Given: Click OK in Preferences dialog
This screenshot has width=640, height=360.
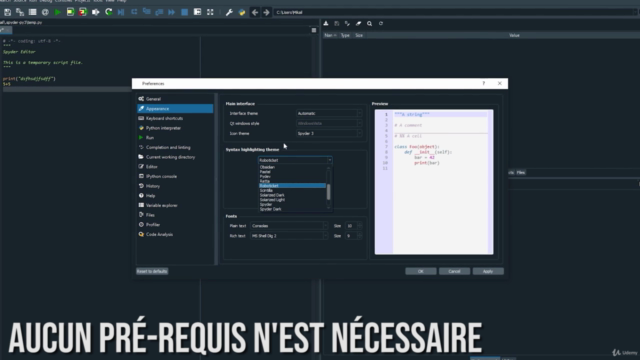Looking at the screenshot, I should click(x=421, y=271).
